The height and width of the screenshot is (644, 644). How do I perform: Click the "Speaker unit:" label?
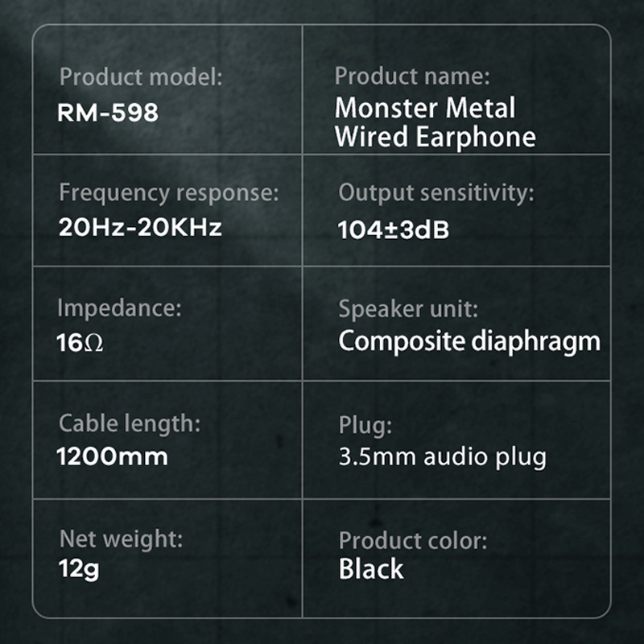[408, 308]
